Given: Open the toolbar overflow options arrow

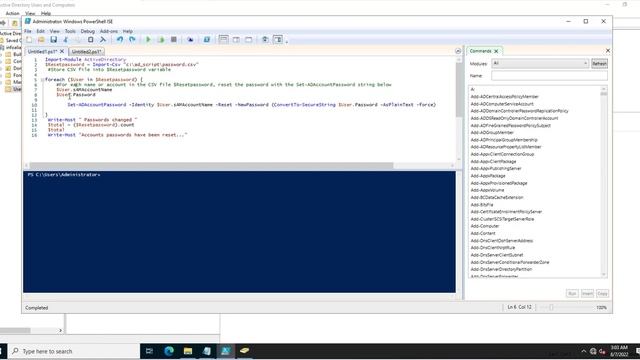Looking at the screenshot, I should pos(287,41).
